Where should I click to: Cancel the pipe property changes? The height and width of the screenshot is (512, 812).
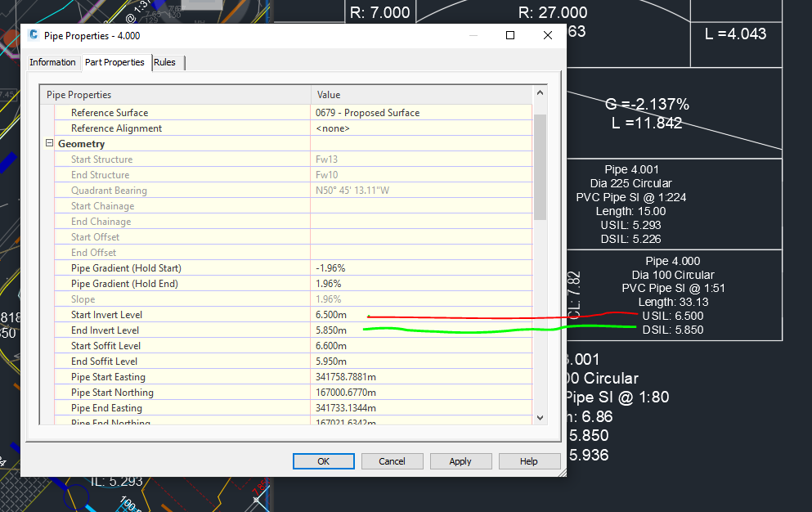[x=392, y=460]
